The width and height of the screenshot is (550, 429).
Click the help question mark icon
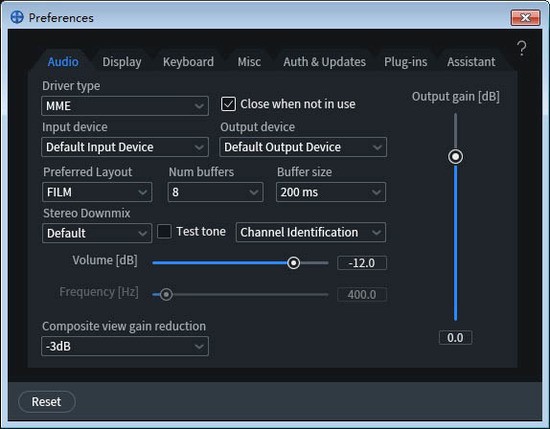(522, 48)
